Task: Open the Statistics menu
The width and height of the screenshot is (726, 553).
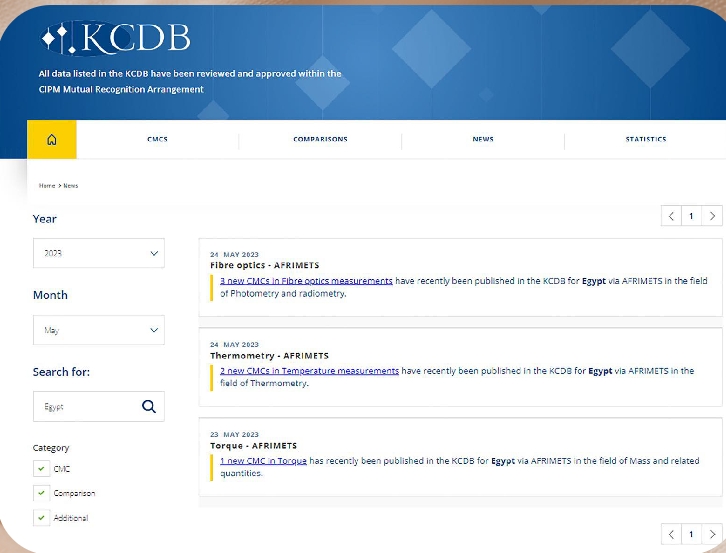Action: click(646, 139)
